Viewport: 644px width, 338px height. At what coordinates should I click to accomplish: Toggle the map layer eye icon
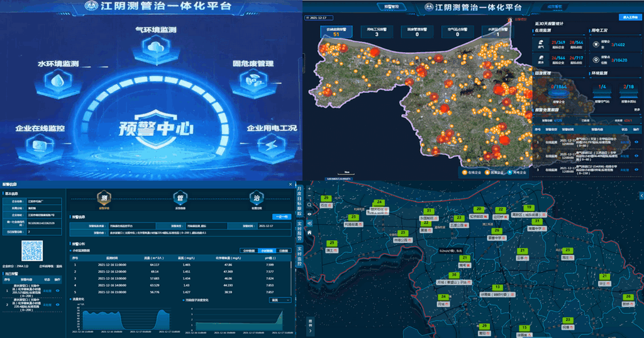point(309,213)
